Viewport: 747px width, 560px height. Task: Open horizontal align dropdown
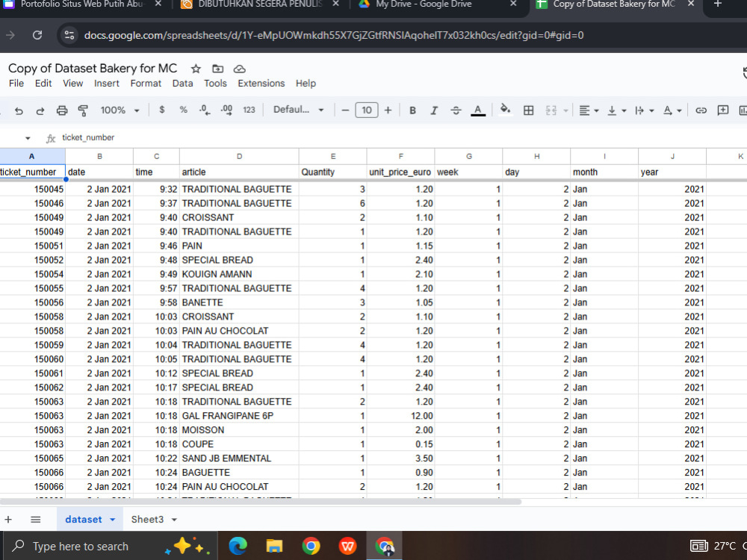(x=589, y=111)
